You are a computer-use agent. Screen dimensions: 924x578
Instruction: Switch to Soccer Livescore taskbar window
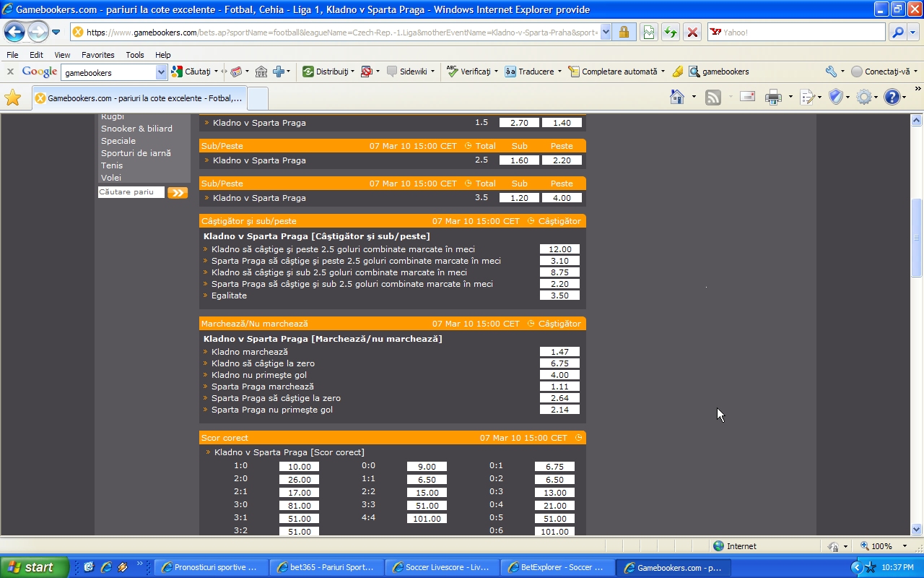click(441, 567)
